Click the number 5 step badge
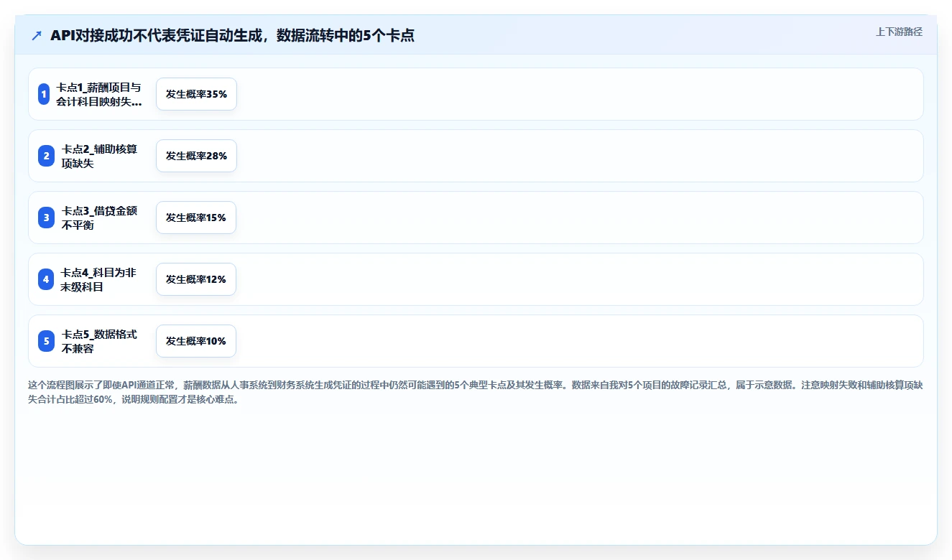 point(46,341)
